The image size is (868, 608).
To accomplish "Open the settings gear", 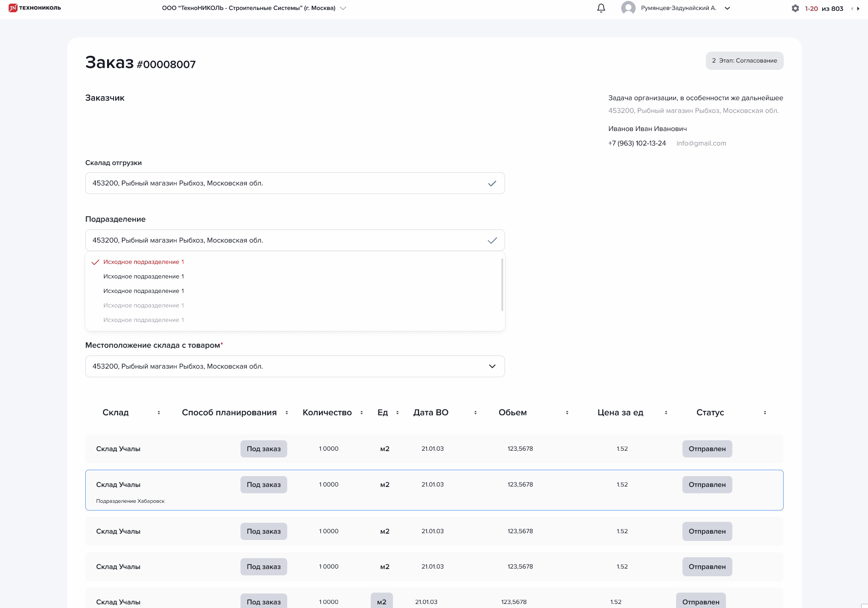I will pos(795,8).
